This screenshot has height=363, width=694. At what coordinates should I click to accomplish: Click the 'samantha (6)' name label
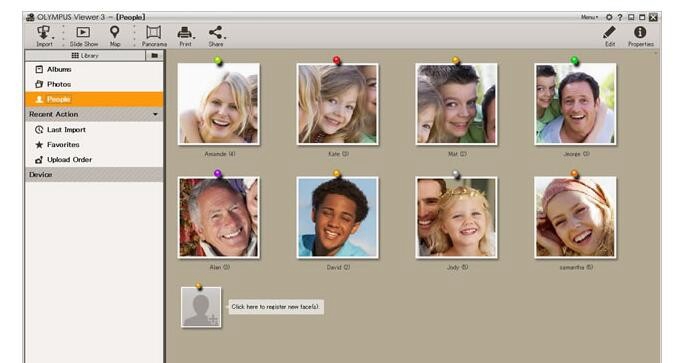point(576,267)
